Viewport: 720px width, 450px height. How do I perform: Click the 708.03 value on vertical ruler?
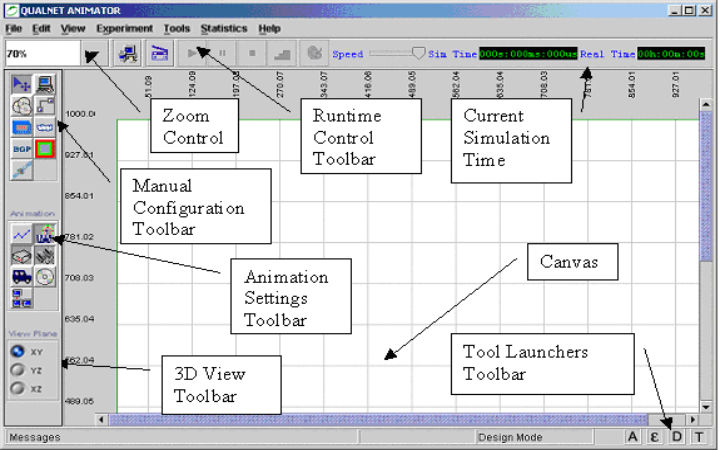(x=79, y=277)
